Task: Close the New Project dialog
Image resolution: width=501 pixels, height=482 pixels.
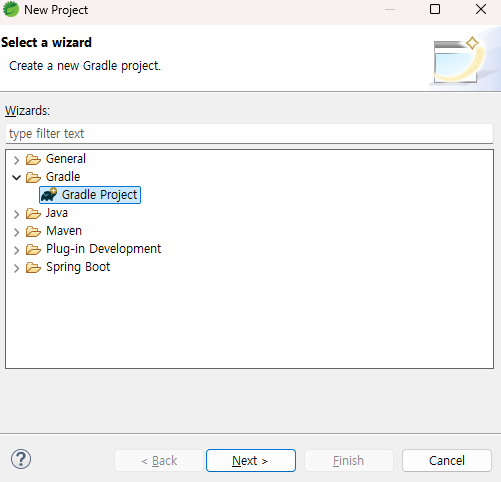Action: point(481,9)
